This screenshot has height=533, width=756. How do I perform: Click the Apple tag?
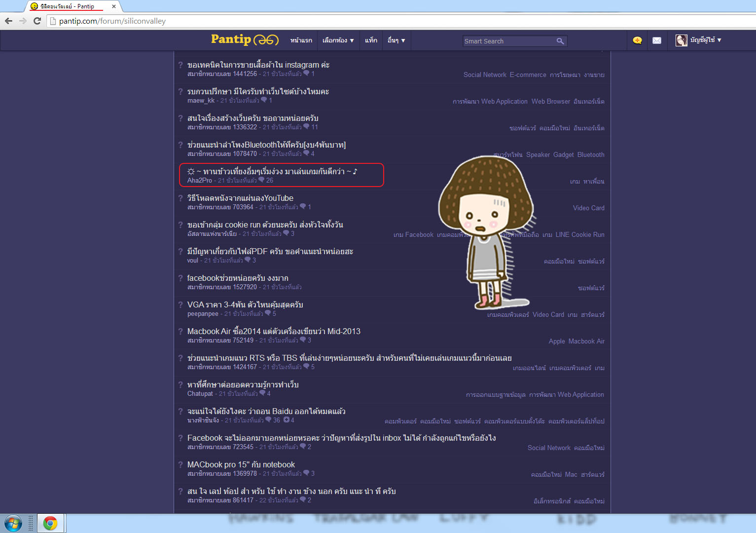click(557, 341)
